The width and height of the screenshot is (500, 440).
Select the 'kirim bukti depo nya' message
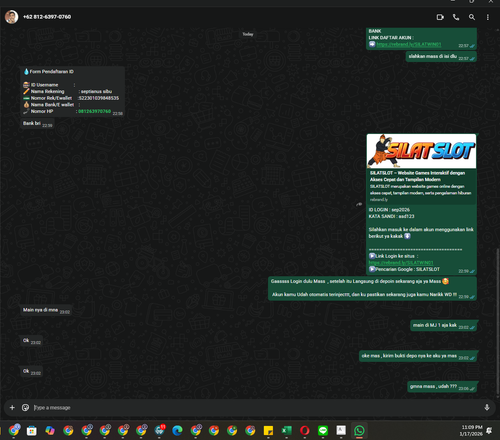coord(418,356)
